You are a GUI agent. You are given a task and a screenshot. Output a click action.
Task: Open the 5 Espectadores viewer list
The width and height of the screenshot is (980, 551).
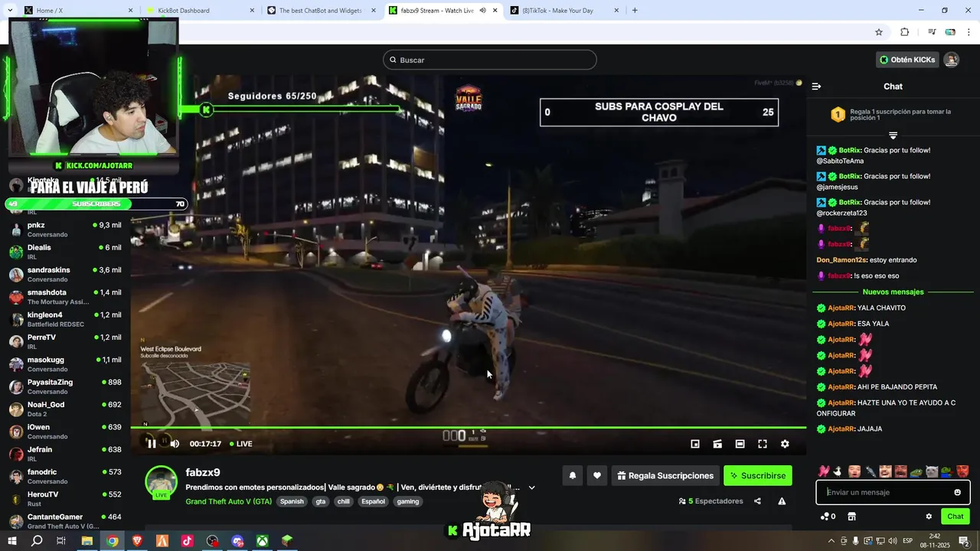coord(711,501)
